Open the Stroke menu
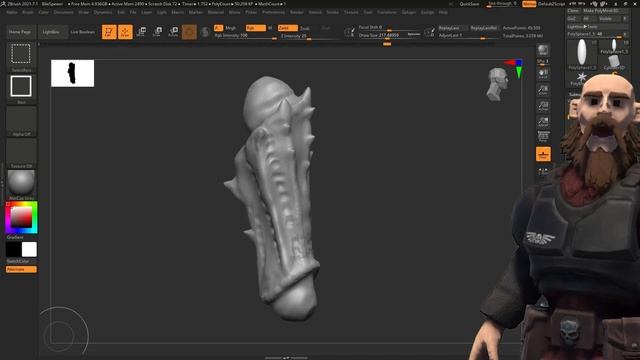Screen dimensions: 640x360 (332, 12)
